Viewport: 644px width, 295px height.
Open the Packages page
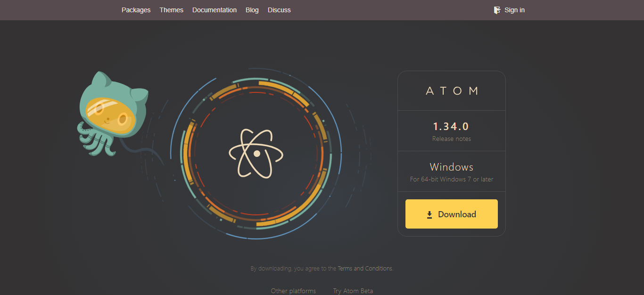[136, 10]
